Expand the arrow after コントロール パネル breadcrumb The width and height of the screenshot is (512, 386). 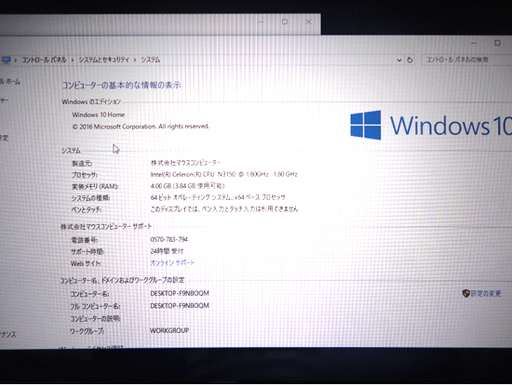tap(72, 60)
